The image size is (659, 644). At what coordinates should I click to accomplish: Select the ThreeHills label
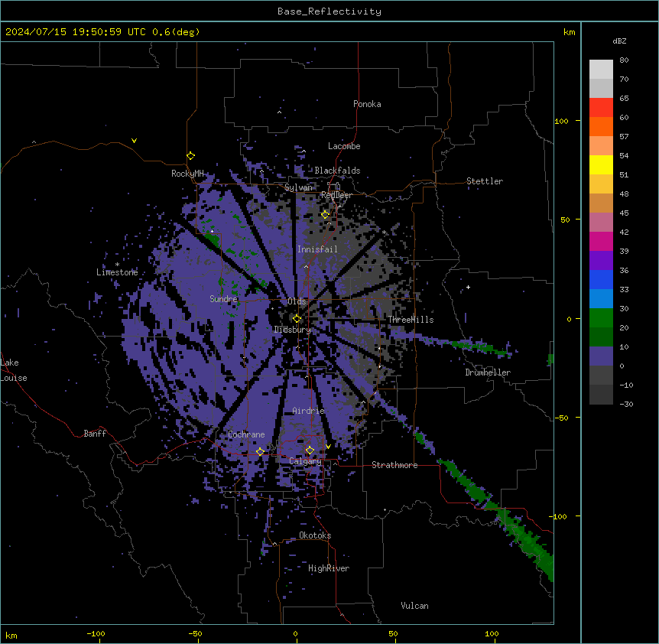coord(411,320)
